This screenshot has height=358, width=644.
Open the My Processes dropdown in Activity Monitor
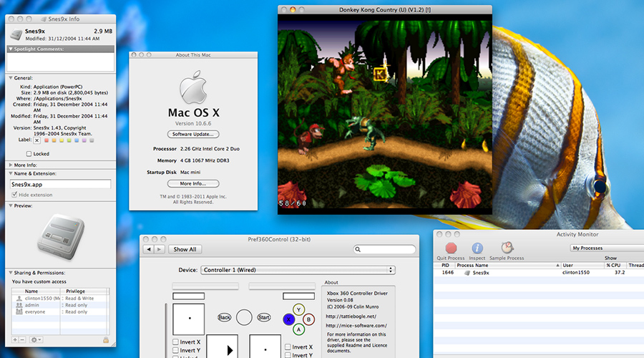point(607,248)
